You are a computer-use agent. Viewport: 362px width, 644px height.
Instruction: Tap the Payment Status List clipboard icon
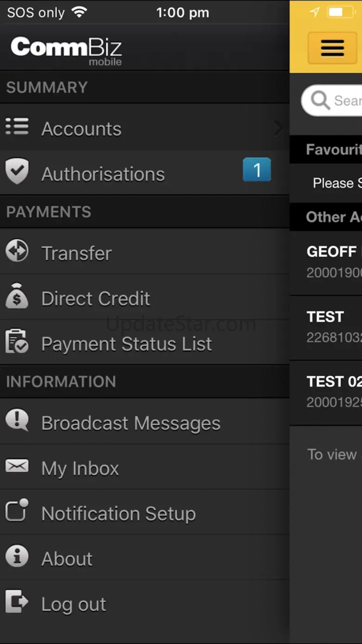[17, 341]
